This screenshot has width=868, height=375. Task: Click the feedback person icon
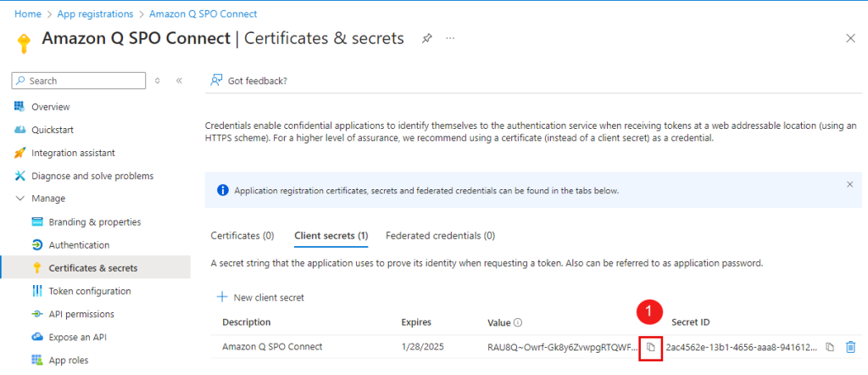tap(216, 81)
